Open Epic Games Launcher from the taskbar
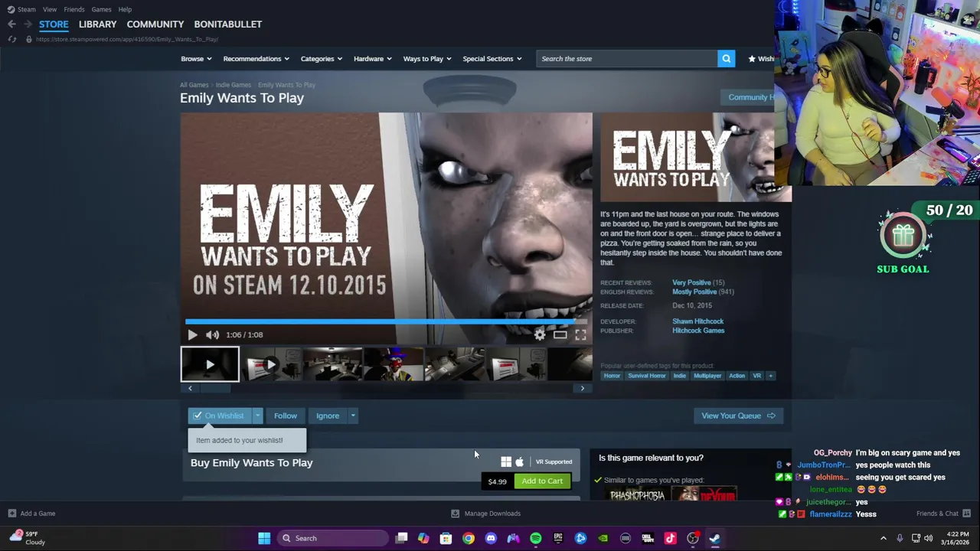Viewport: 980px width, 551px height. pos(558,538)
